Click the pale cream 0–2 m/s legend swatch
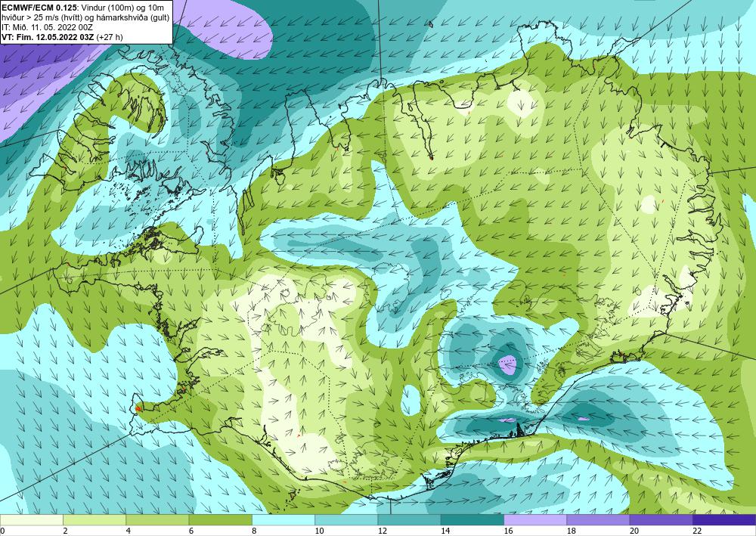This screenshot has height=536, width=756. tap(31, 520)
